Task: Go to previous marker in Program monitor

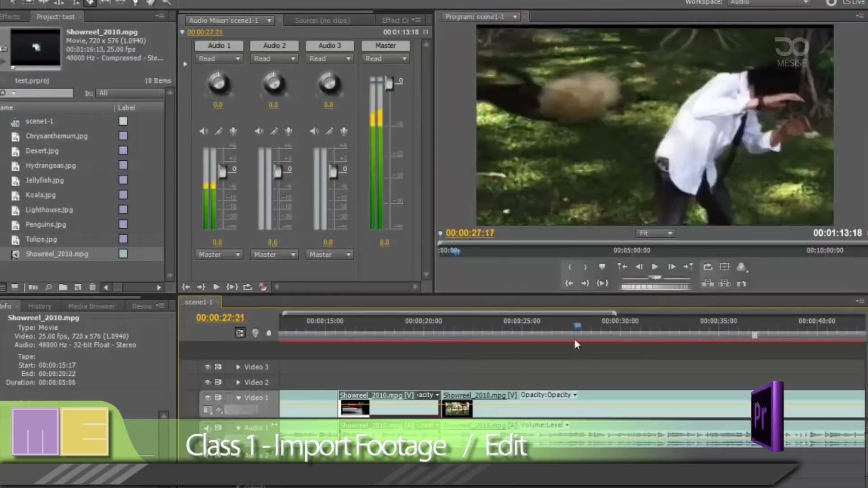Action: [x=622, y=267]
